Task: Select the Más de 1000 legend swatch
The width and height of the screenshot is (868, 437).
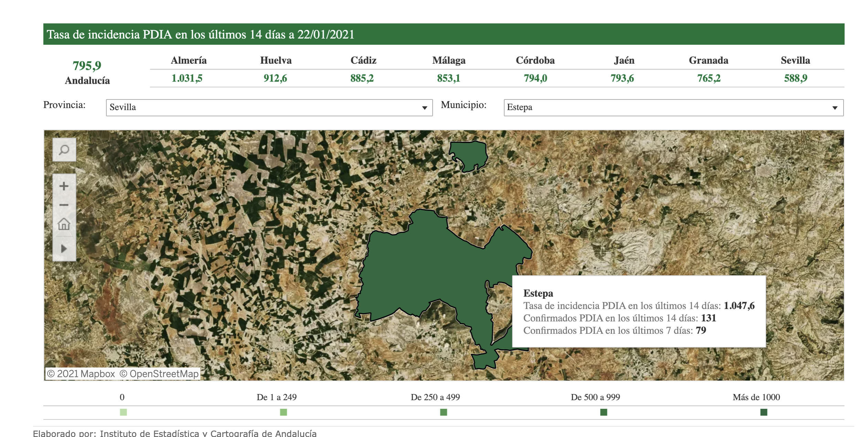Action: 763,412
